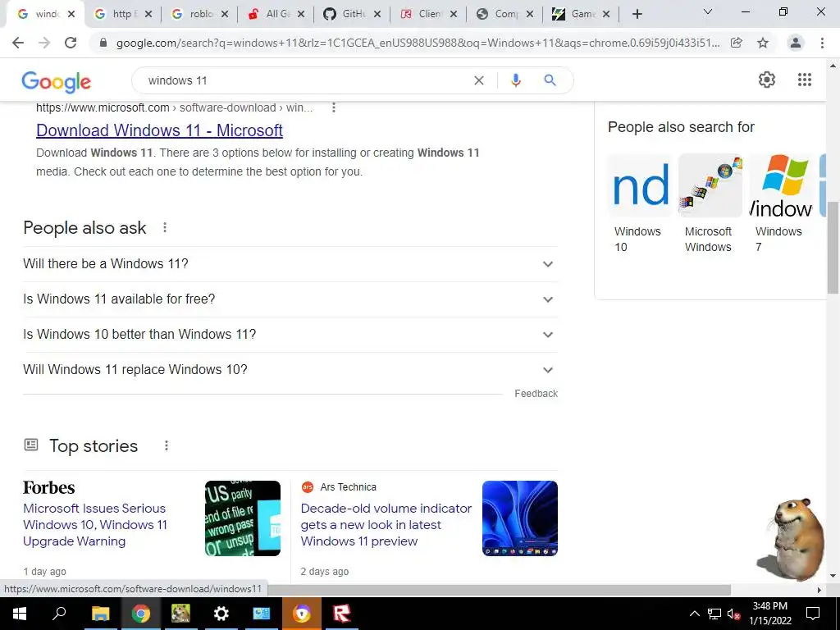The width and height of the screenshot is (840, 630).
Task: Open Top stories options menu
Action: (x=167, y=445)
